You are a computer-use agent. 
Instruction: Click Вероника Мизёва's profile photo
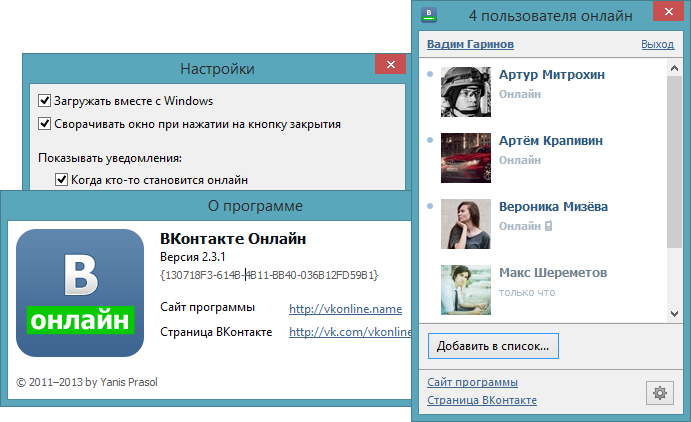(x=464, y=222)
